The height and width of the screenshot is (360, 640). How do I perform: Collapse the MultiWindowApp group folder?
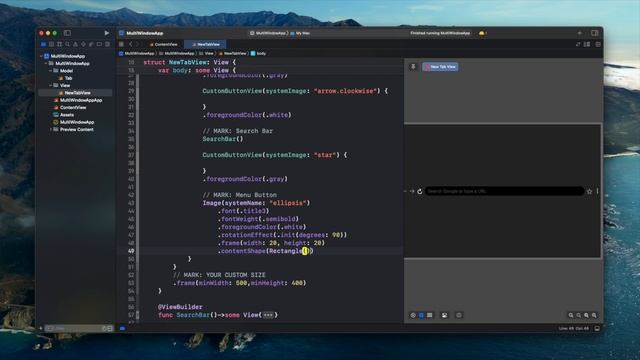point(46,63)
